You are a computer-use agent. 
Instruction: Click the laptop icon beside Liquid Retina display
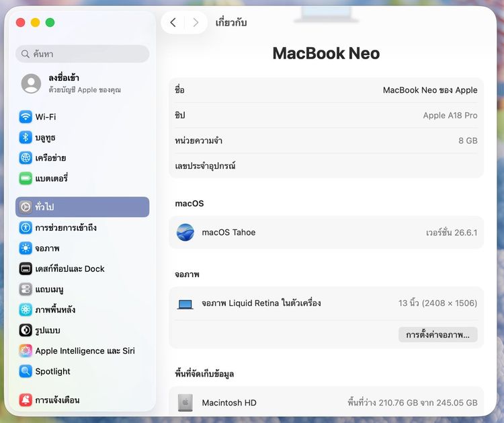(185, 304)
